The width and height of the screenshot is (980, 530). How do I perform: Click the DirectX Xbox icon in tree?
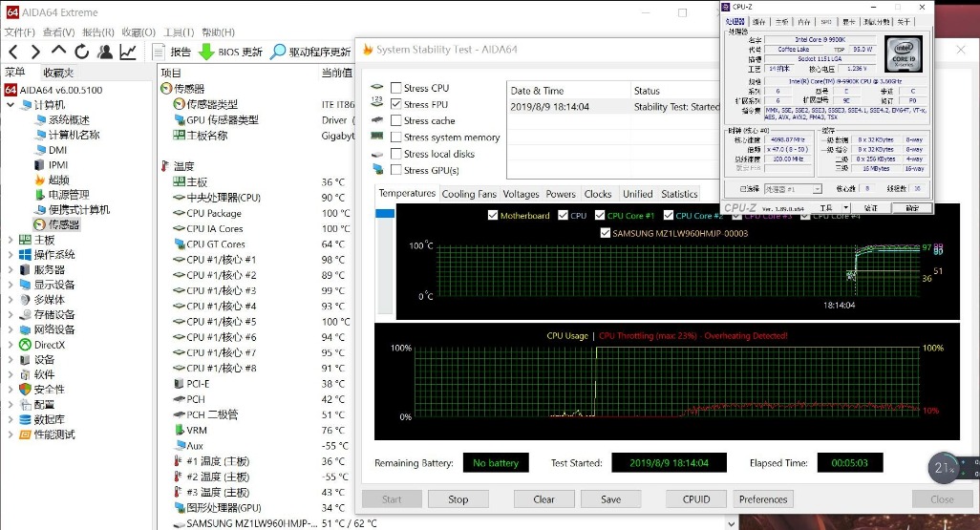(x=25, y=345)
